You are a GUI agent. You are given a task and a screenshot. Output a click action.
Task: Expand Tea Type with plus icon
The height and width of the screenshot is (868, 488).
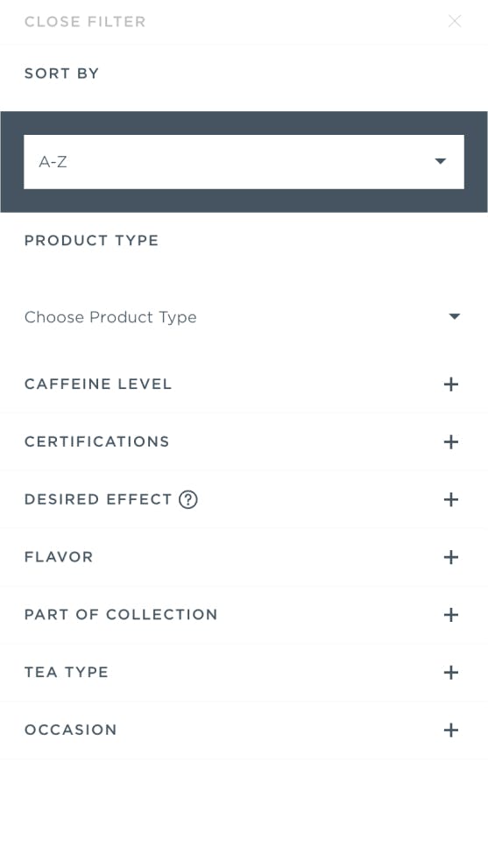451,672
